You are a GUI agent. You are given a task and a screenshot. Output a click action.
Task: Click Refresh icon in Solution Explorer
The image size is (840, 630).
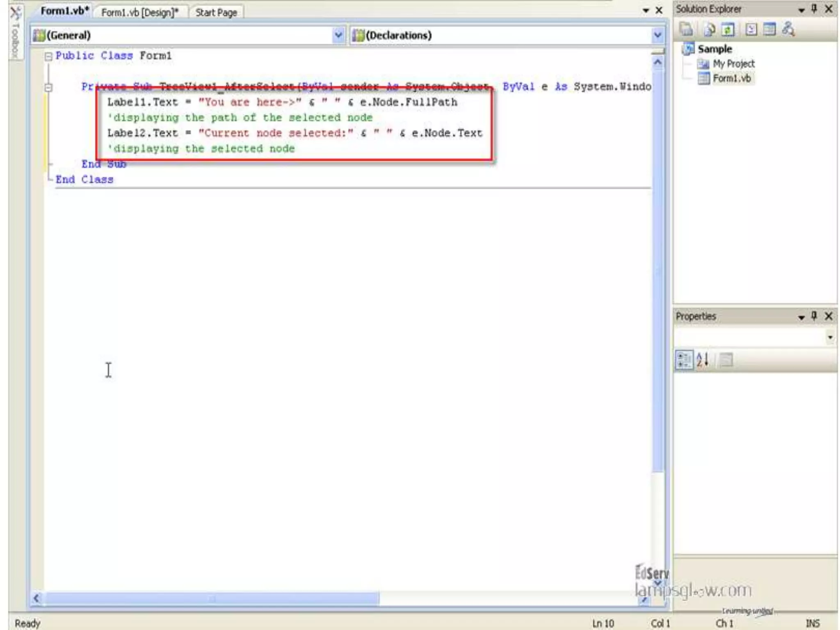[728, 29]
